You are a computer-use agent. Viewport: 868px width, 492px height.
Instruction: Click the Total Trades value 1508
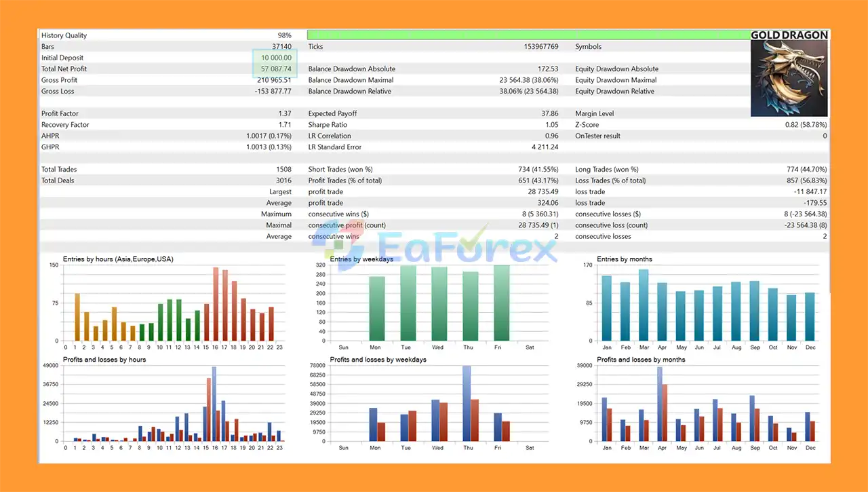(284, 170)
